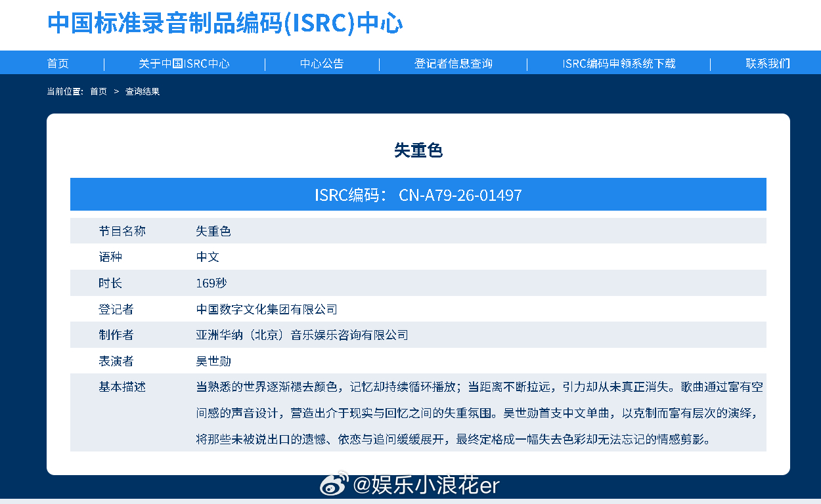Click the 首页 breadcrumb link
The image size is (821, 504).
pos(99,92)
